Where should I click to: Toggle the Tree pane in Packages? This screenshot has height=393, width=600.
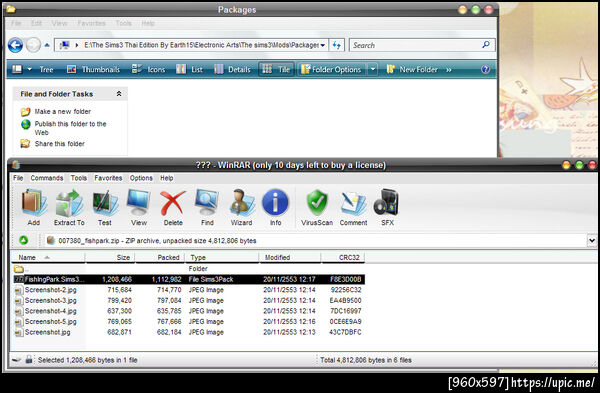[x=46, y=69]
